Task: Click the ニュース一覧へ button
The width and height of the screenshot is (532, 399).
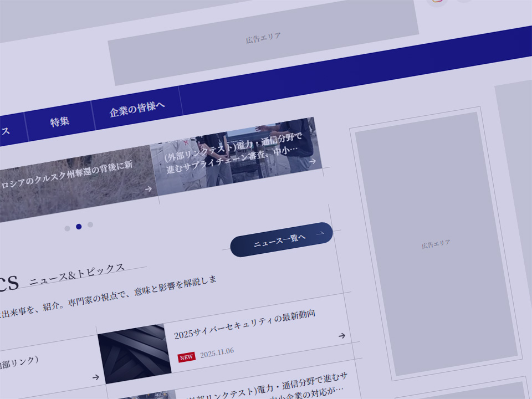Action: pos(280,240)
